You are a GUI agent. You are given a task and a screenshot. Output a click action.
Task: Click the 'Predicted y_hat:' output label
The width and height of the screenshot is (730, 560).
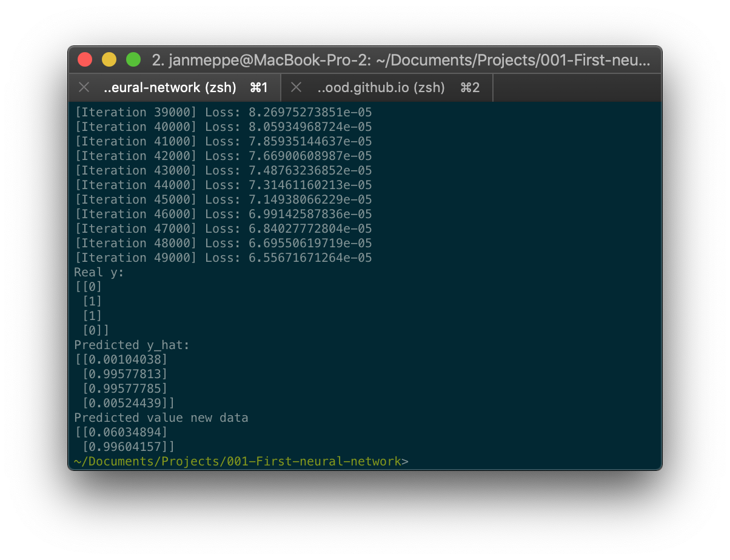click(132, 345)
